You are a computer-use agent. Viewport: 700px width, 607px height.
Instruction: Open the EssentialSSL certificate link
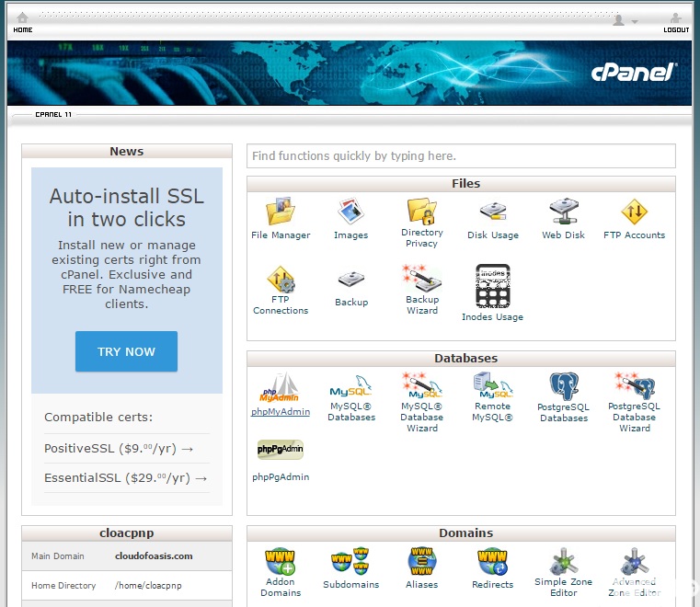(x=125, y=477)
